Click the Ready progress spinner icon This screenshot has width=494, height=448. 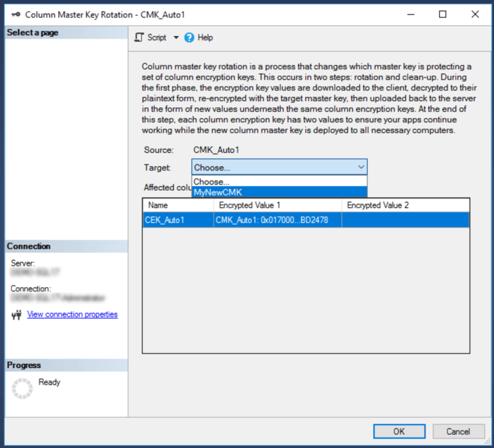[x=22, y=388]
